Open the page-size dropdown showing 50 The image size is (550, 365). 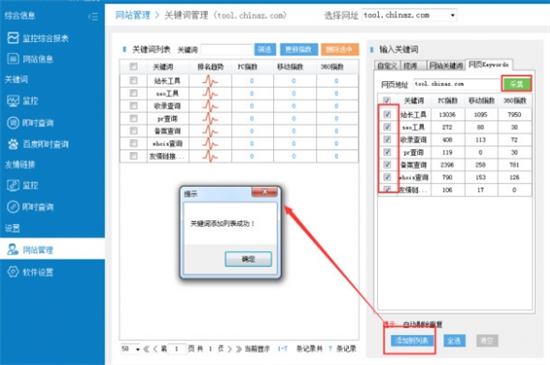pos(130,349)
